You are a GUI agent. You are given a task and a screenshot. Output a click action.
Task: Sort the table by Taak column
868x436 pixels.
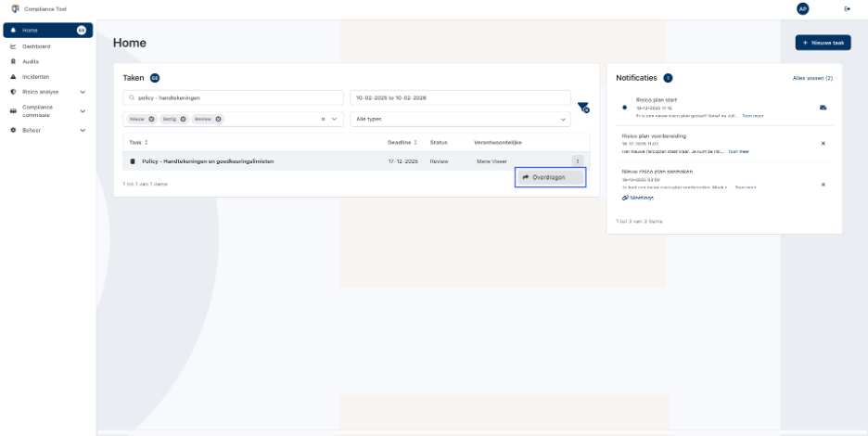(138, 142)
